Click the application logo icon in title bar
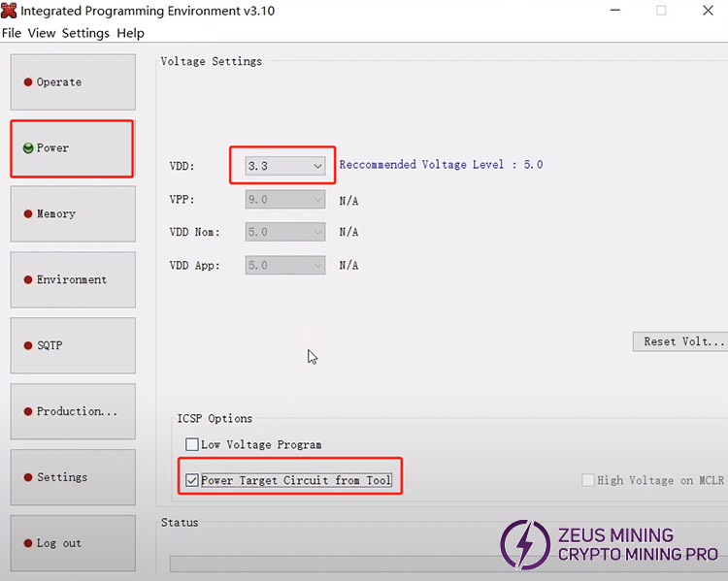 click(9, 11)
